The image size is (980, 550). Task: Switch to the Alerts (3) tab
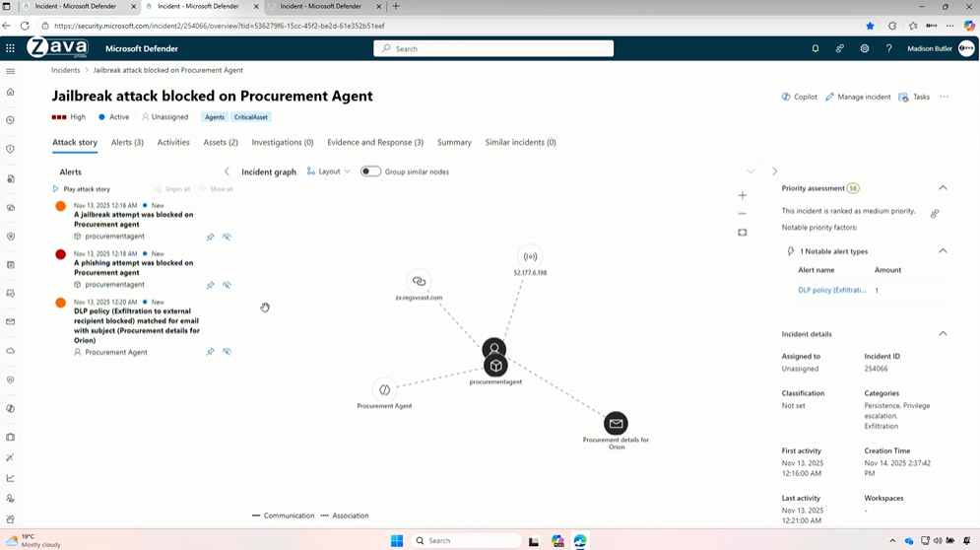click(x=127, y=142)
